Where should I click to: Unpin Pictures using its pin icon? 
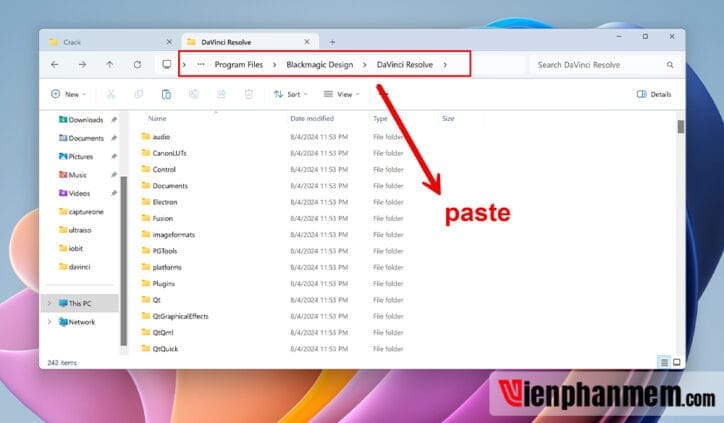(114, 157)
